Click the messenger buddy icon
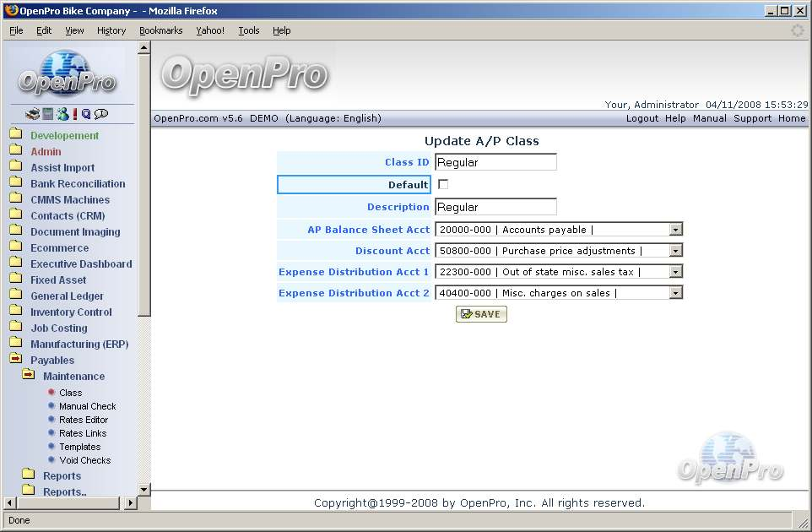 [62, 114]
